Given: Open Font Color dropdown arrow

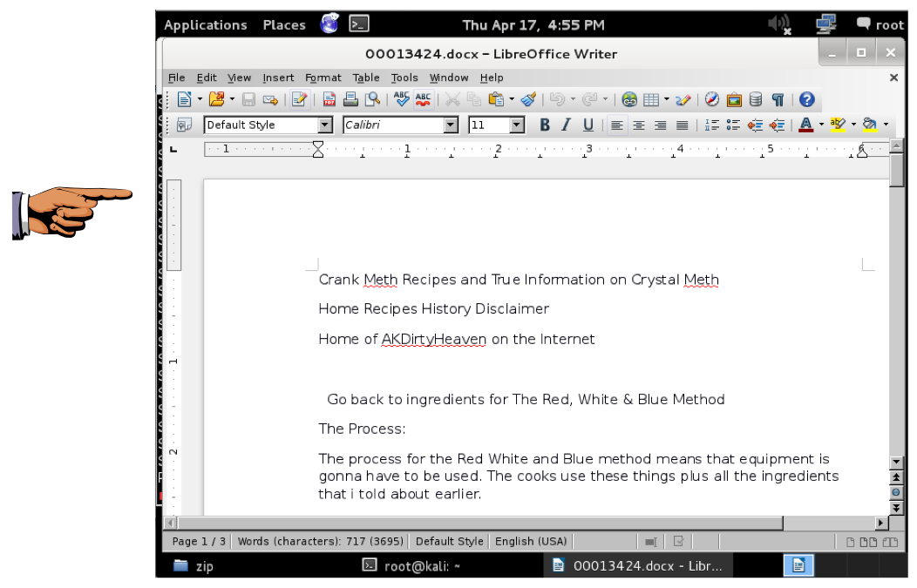Looking at the screenshot, I should (x=821, y=125).
